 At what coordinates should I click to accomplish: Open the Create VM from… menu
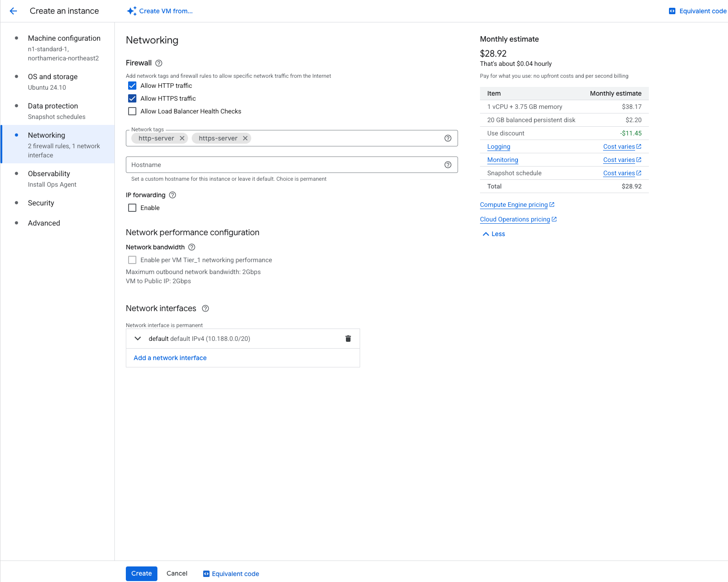pyautogui.click(x=160, y=11)
